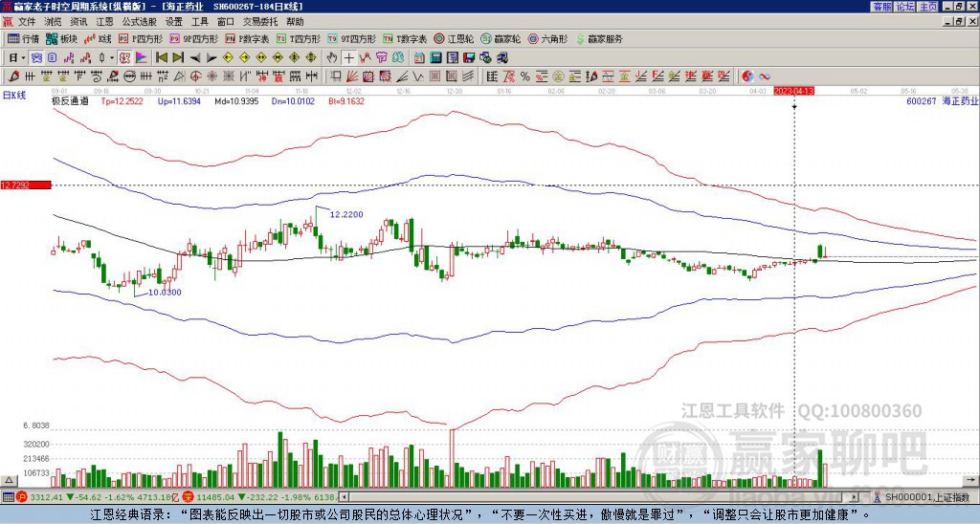Viewport: 980px width, 524px height.
Task: Click the 600267 海正药业 stock label
Action: 942,100
